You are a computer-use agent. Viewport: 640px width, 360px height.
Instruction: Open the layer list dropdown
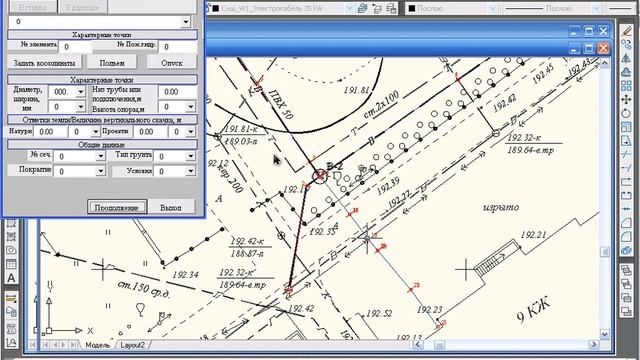[x=349, y=8]
